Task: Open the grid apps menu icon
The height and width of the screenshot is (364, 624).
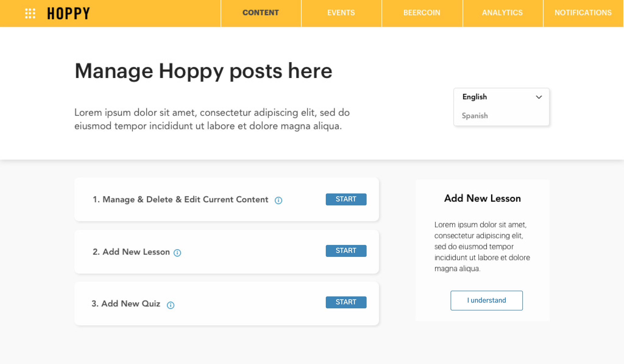Action: (x=30, y=13)
